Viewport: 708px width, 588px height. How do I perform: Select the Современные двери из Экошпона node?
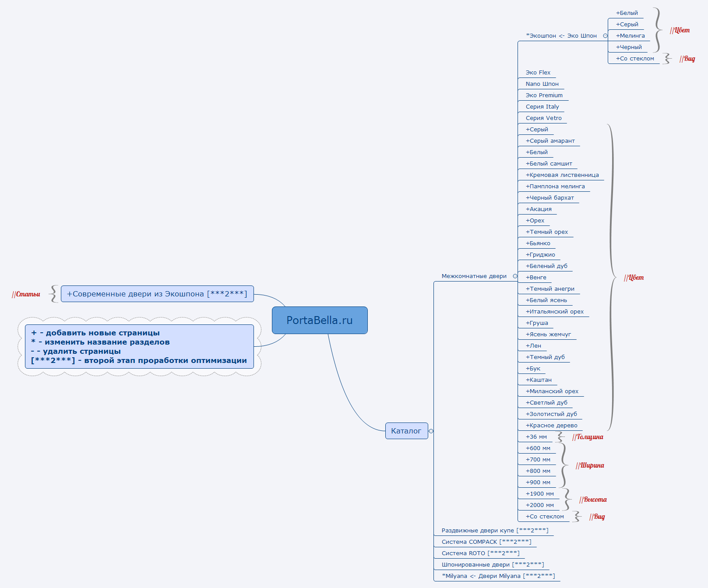(157, 294)
